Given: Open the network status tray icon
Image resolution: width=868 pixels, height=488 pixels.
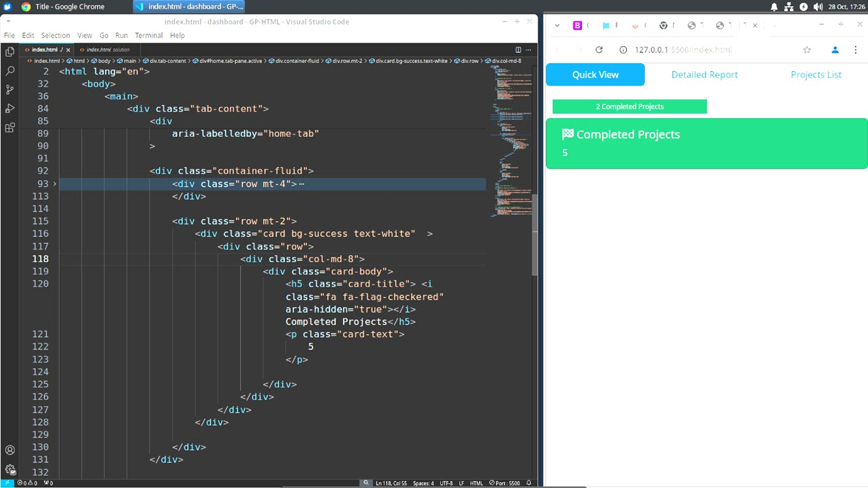Looking at the screenshot, I should (x=789, y=7).
